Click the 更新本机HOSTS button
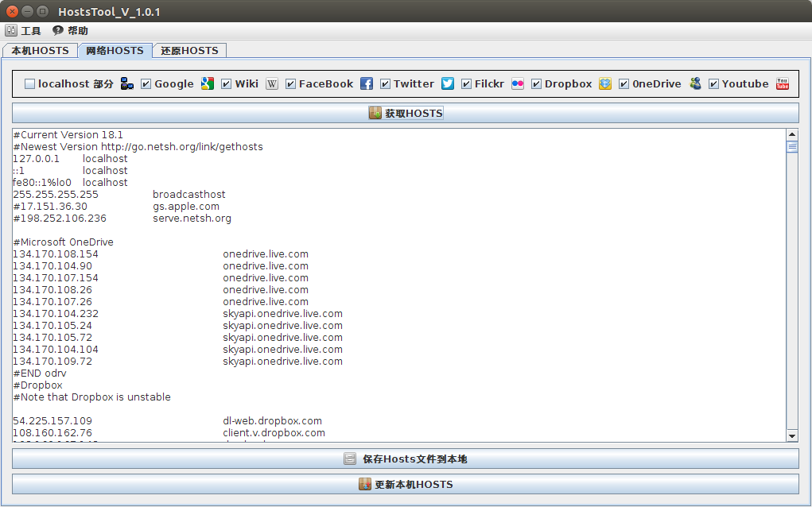 (x=406, y=484)
